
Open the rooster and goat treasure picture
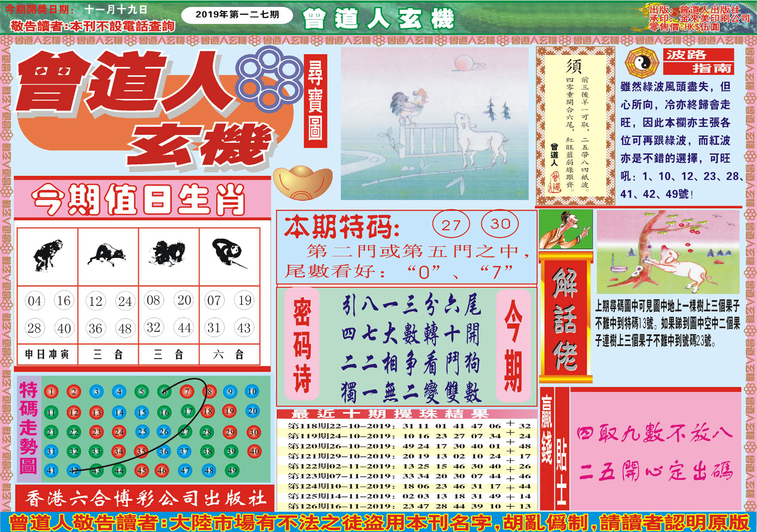(434, 124)
